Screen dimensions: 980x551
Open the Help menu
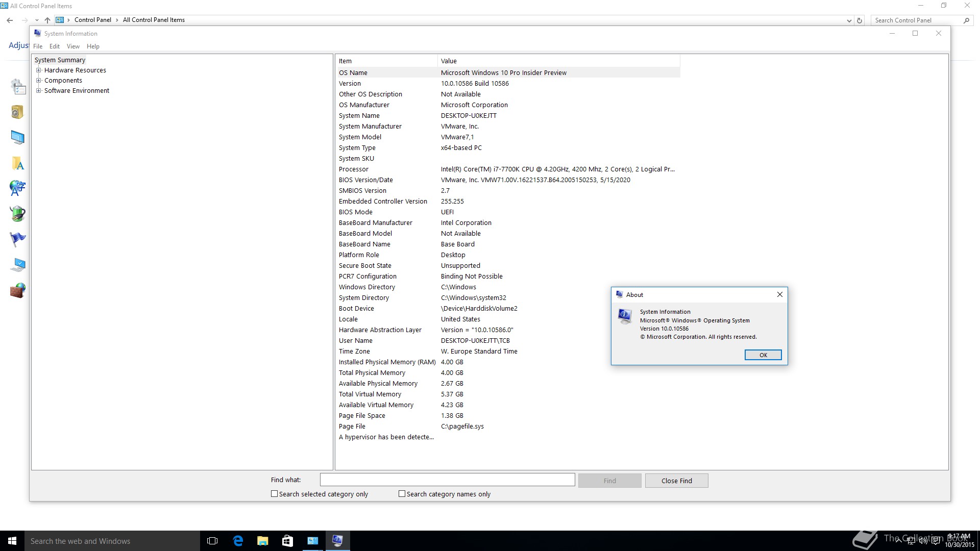click(x=93, y=46)
